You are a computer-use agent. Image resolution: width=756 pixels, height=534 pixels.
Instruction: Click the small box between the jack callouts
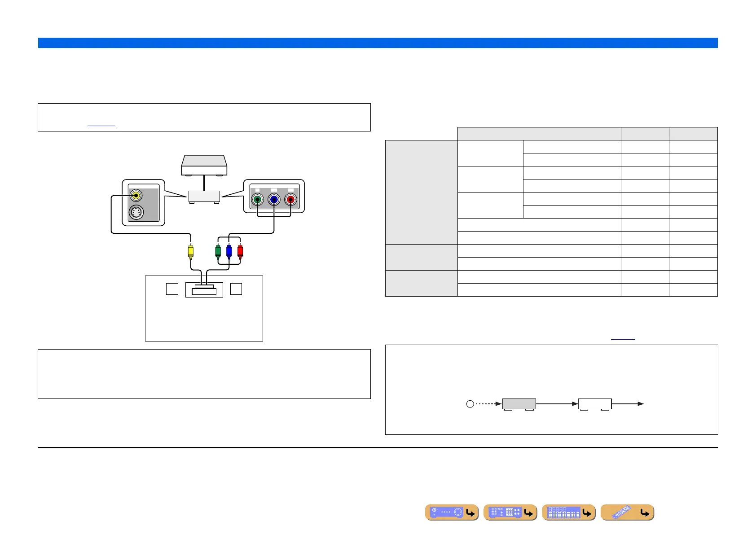tap(204, 197)
